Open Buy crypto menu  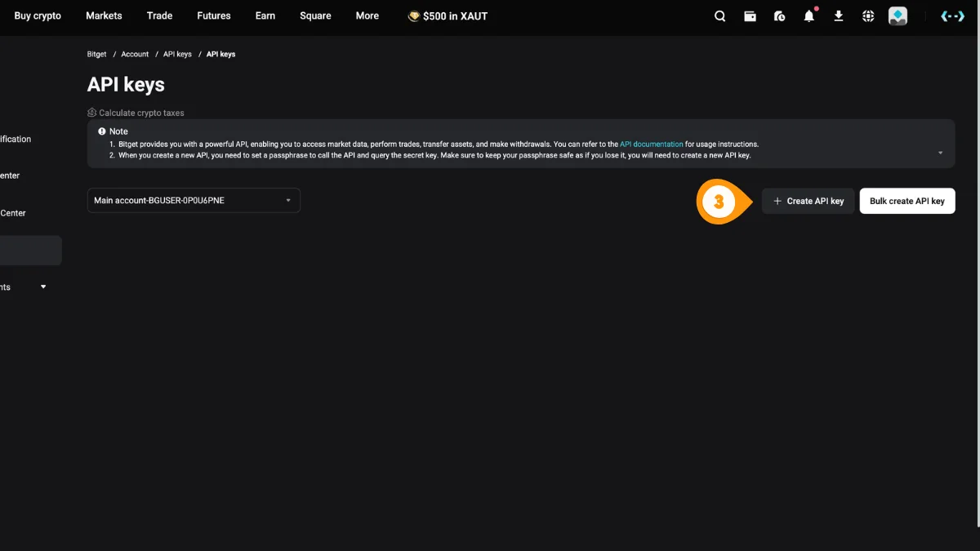[38, 16]
